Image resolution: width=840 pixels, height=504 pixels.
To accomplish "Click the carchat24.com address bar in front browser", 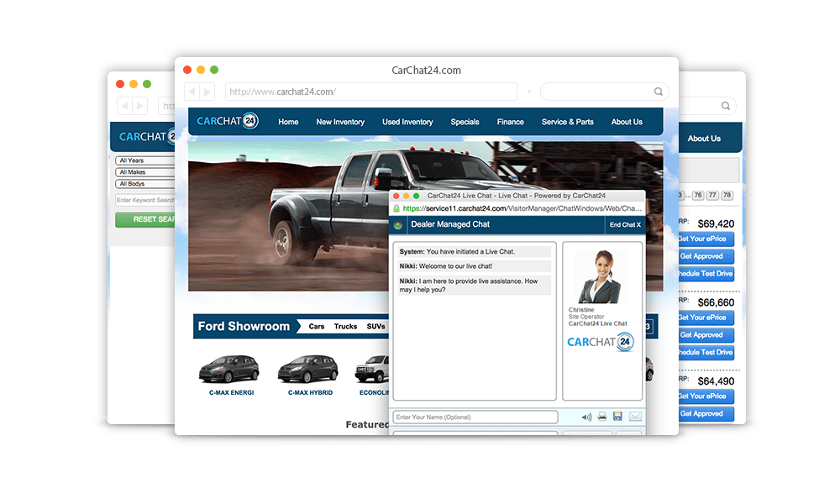I will (370, 92).
